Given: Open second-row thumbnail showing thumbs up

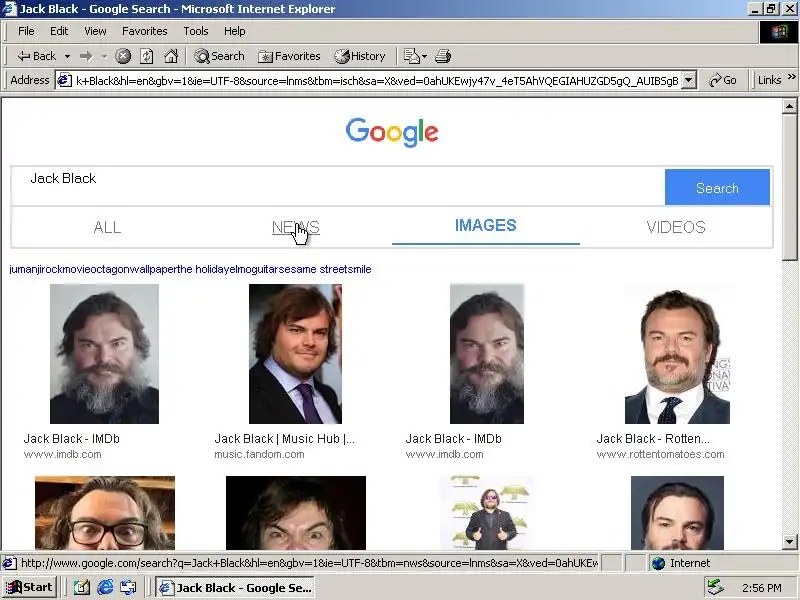Looking at the screenshot, I should (x=487, y=513).
